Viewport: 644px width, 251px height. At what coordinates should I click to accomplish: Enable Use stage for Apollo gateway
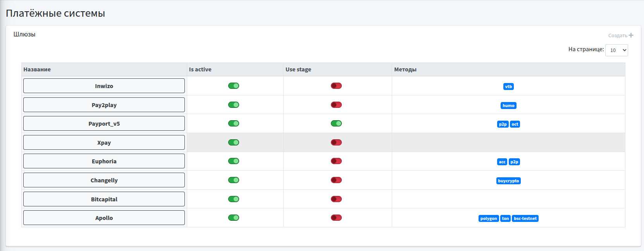[x=336, y=218]
